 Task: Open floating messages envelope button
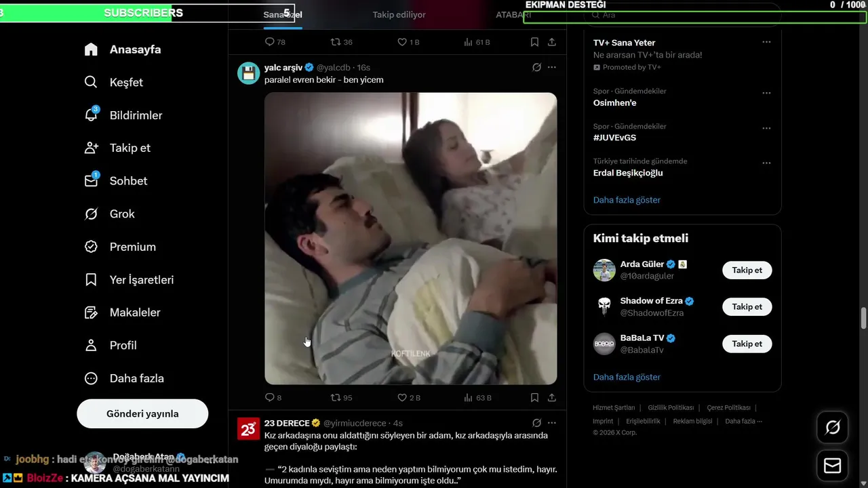click(832, 466)
